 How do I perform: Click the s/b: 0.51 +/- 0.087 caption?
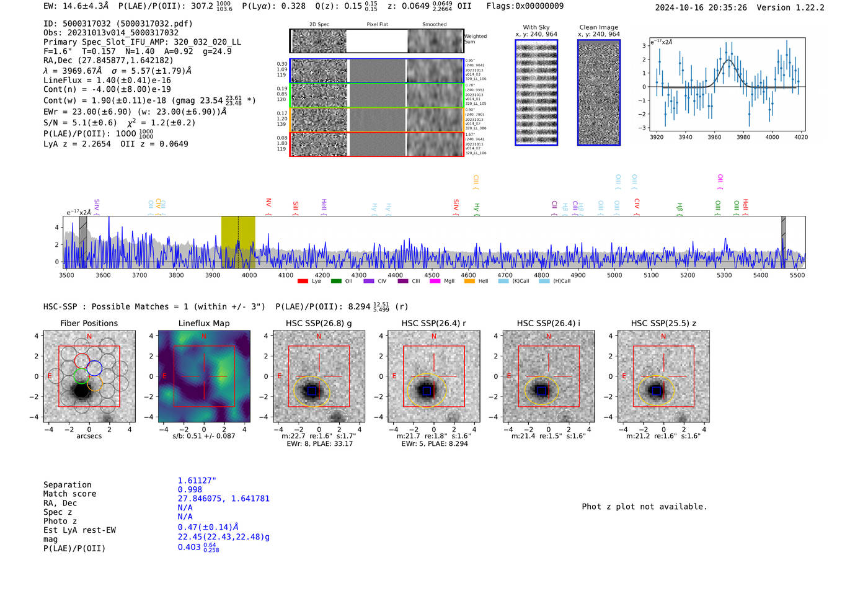click(x=204, y=436)
